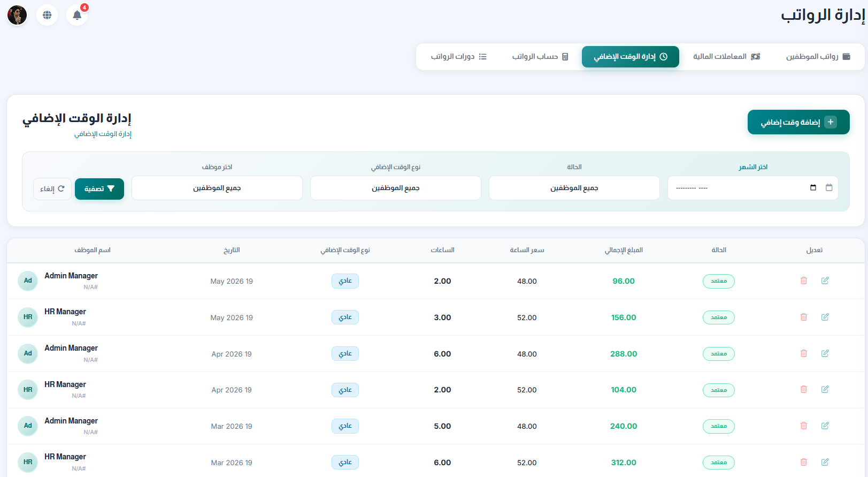Viewport: 868px width, 477px height.
Task: Delete HR Manager Mar 2026 overtime entry
Action: click(803, 462)
